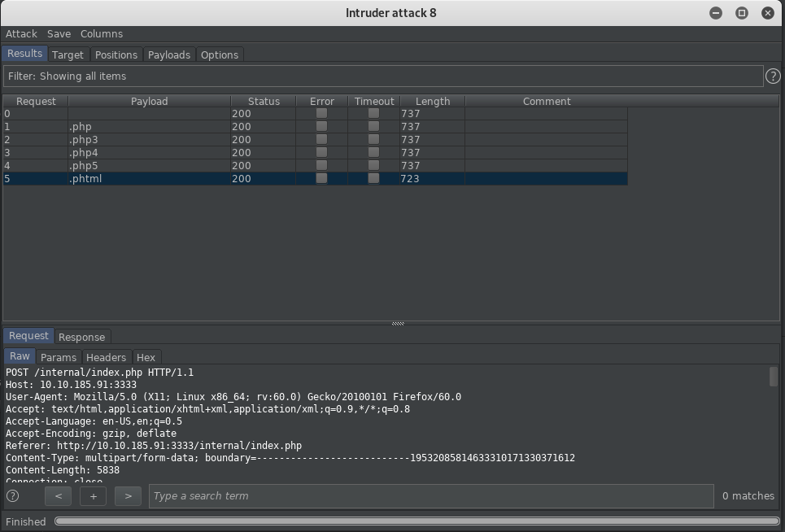Go to next search match arrow

(128, 496)
